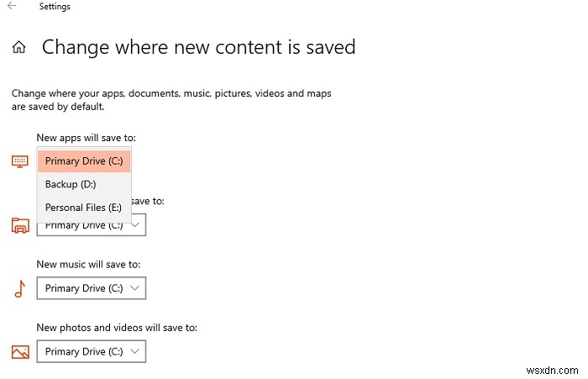Expand the new music drive dropdown
This screenshot has height=379, width=588.
[x=92, y=288]
